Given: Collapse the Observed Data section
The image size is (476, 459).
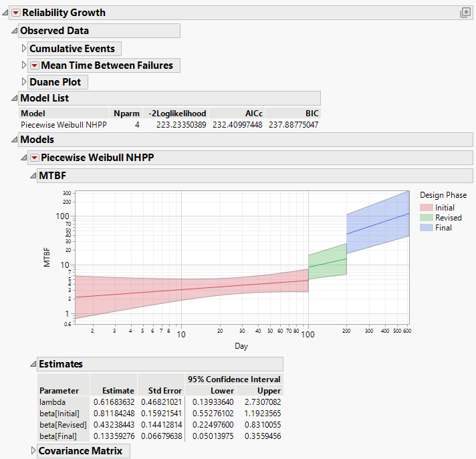Looking at the screenshot, I should 15,31.
